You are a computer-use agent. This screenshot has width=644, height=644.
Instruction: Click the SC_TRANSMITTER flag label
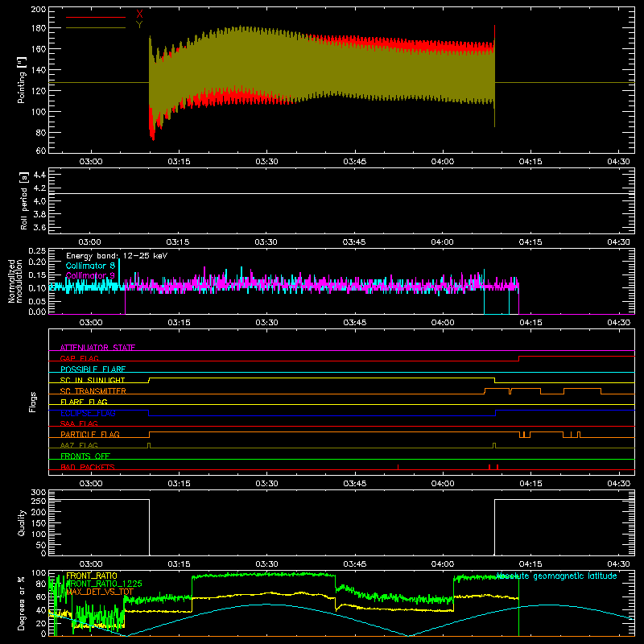(93, 391)
